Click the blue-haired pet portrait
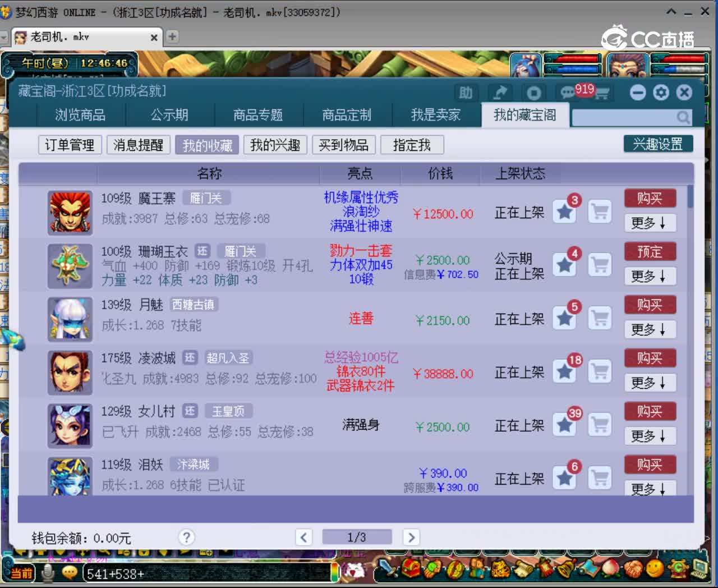This screenshot has height=588, width=718. coord(526,66)
